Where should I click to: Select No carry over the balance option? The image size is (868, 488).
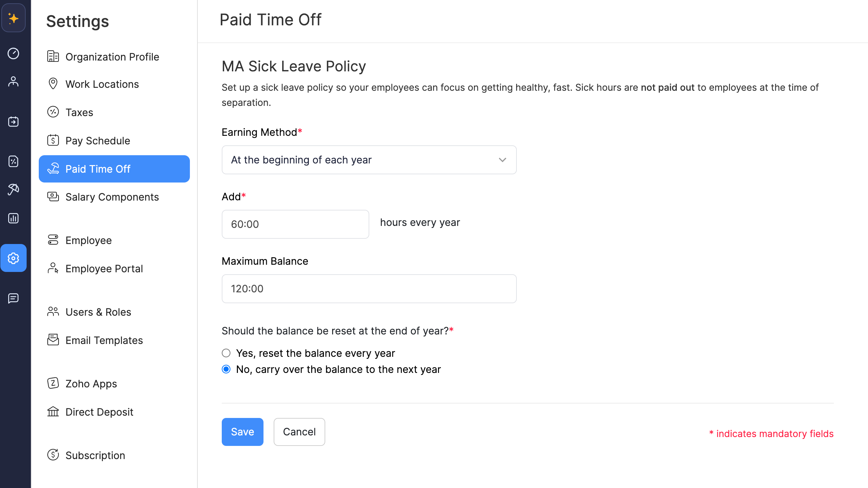coord(225,369)
